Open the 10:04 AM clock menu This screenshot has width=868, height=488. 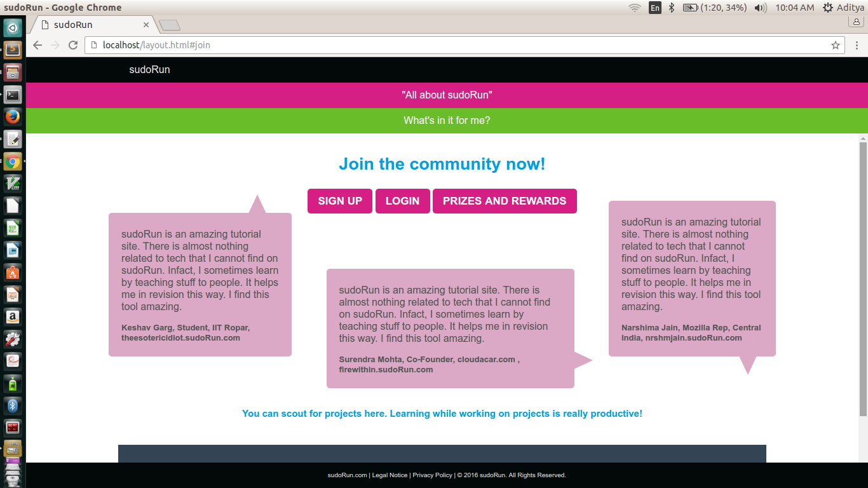(794, 8)
